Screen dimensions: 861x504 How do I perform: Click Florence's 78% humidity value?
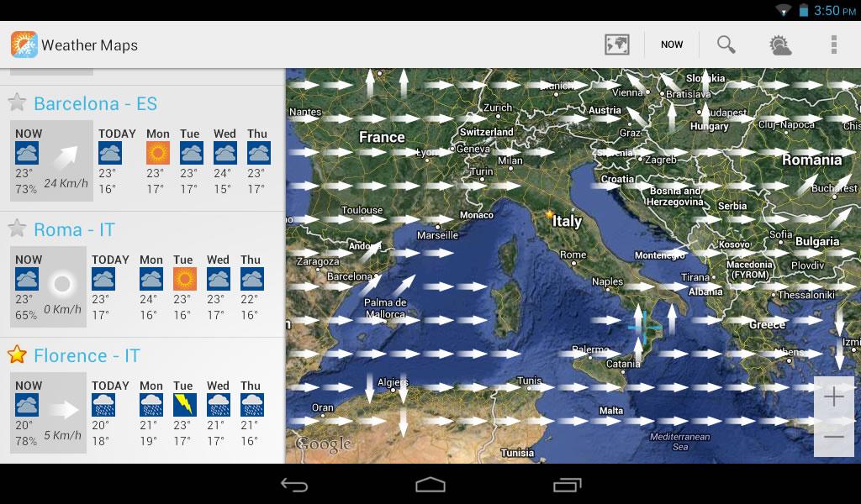(26, 441)
